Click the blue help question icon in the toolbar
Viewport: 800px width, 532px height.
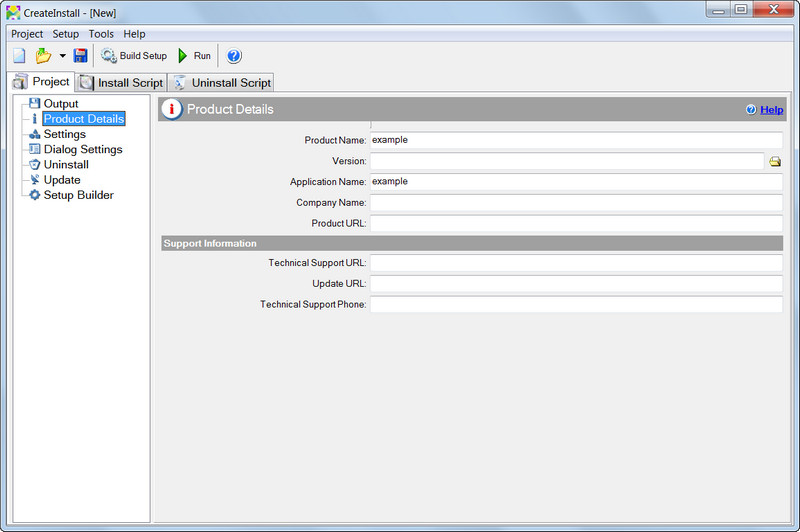pos(234,56)
